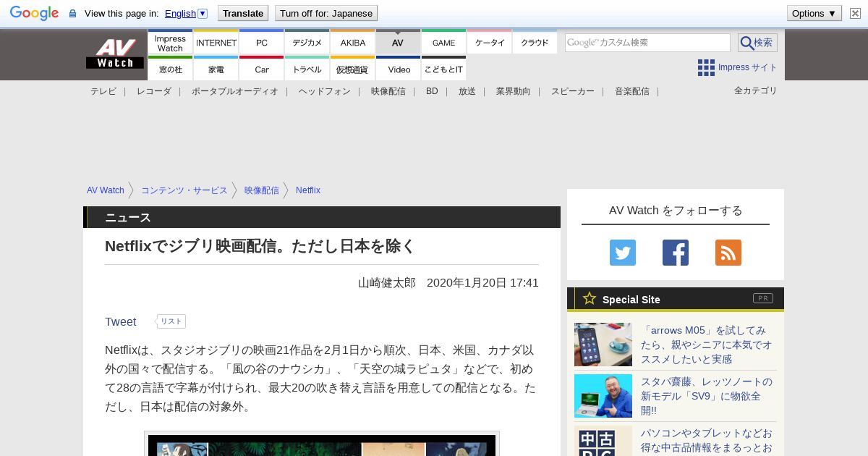The image size is (868, 456).
Task: Go to 放送 category
Action: pyautogui.click(x=467, y=91)
